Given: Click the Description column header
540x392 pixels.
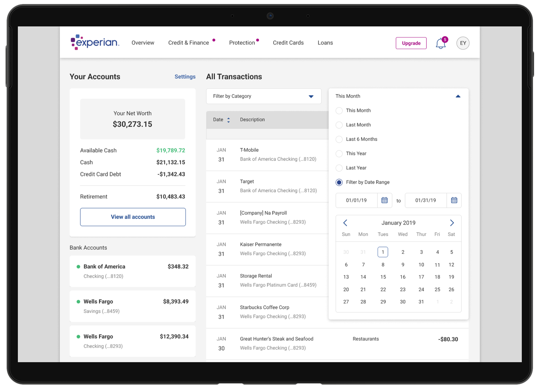Looking at the screenshot, I should [x=252, y=120].
